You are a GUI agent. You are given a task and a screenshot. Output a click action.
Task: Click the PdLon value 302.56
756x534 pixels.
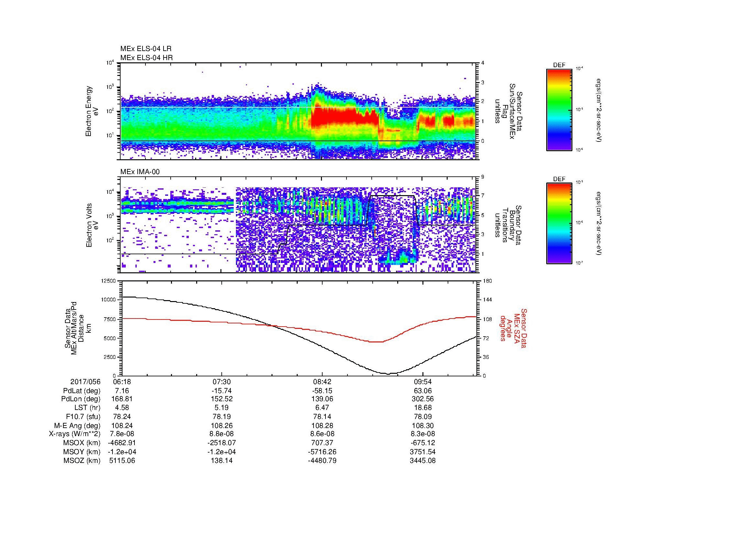[x=423, y=399]
